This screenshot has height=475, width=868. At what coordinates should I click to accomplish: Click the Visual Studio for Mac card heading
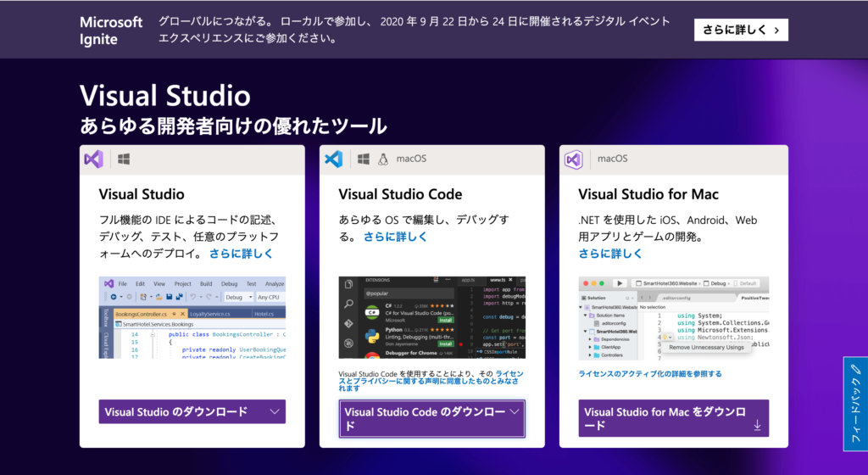[648, 194]
